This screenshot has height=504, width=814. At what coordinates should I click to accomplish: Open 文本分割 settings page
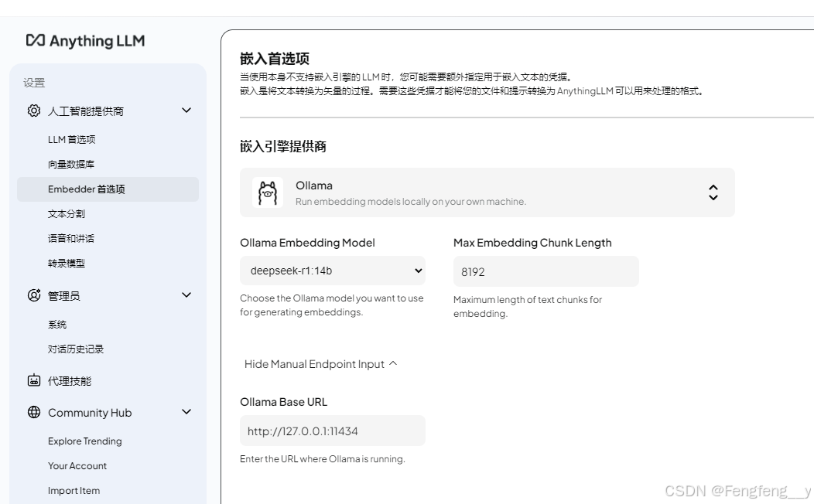[67, 213]
